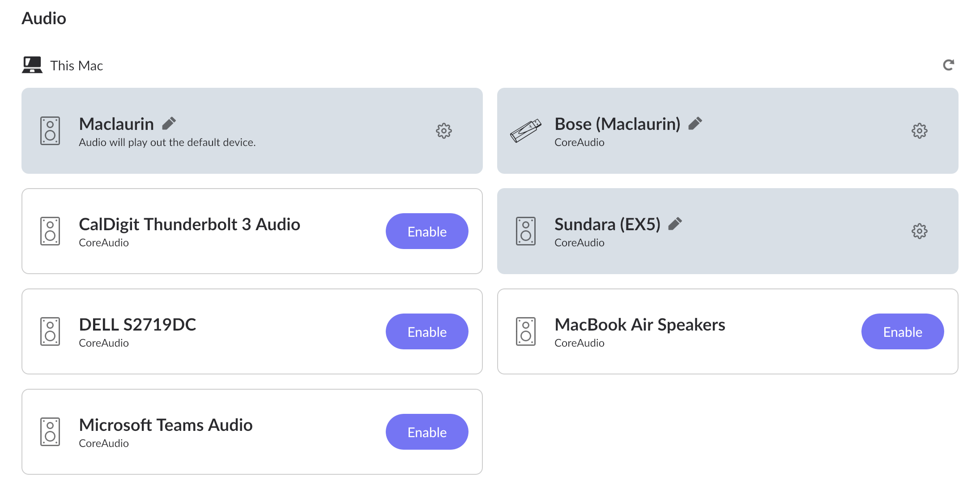The width and height of the screenshot is (980, 490).
Task: Click CoreAudio under CalDigit Thunderbolt 3 Audio
Action: point(104,243)
